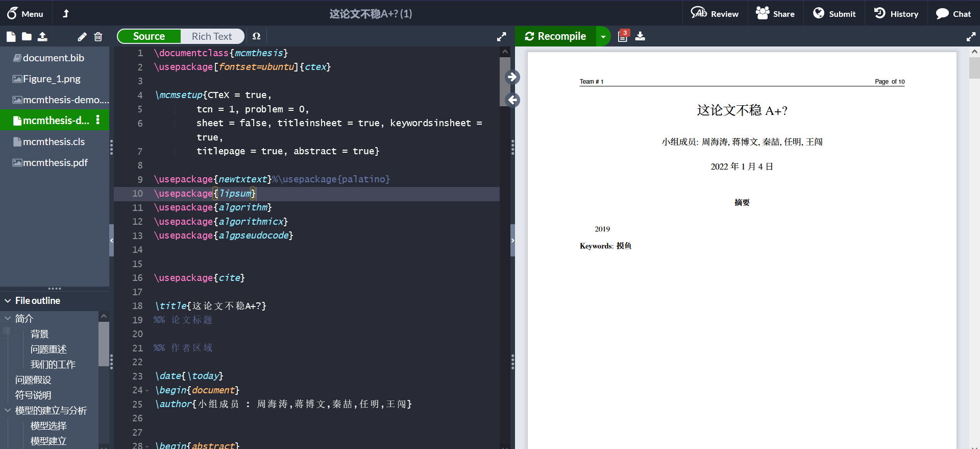This screenshot has height=449, width=980.
Task: Click the \date{\today} line
Action: pos(189,376)
